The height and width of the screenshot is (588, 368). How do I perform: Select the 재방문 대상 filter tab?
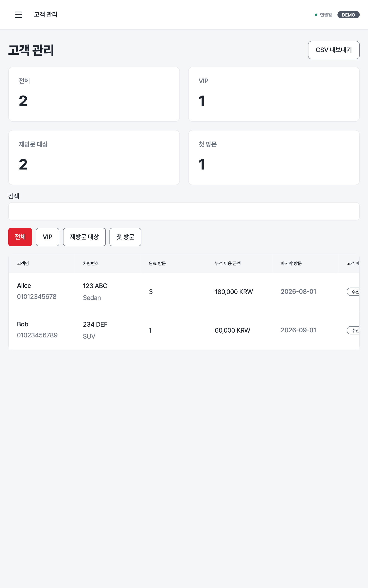84,237
